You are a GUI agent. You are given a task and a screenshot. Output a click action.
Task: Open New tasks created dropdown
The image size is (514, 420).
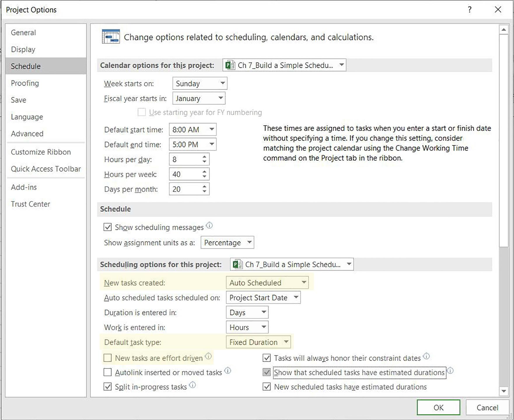pyautogui.click(x=267, y=283)
